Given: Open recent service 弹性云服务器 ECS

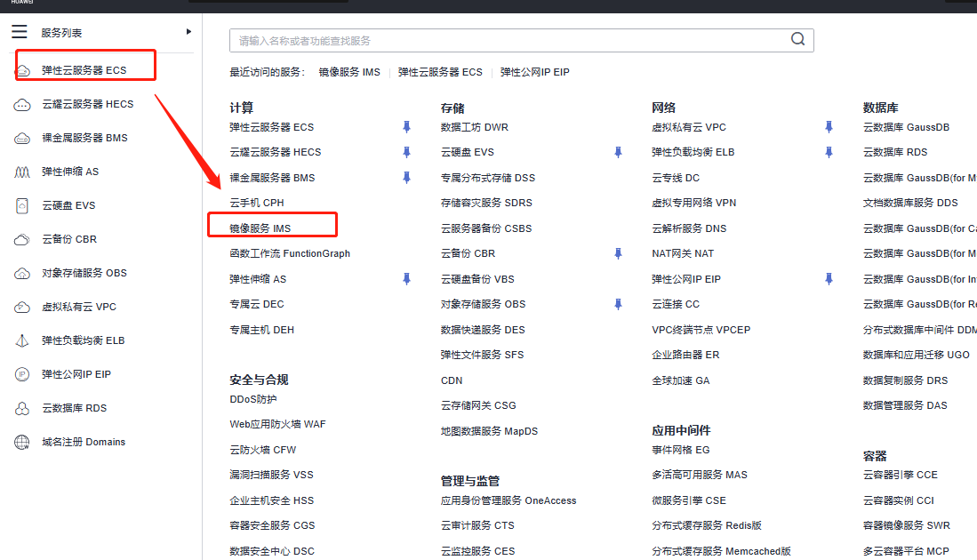Looking at the screenshot, I should pos(441,72).
